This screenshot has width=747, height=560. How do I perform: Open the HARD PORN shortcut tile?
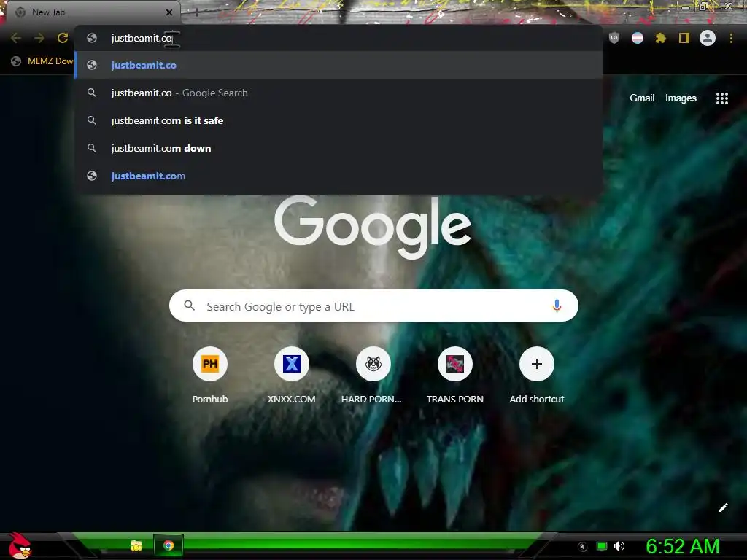click(373, 376)
